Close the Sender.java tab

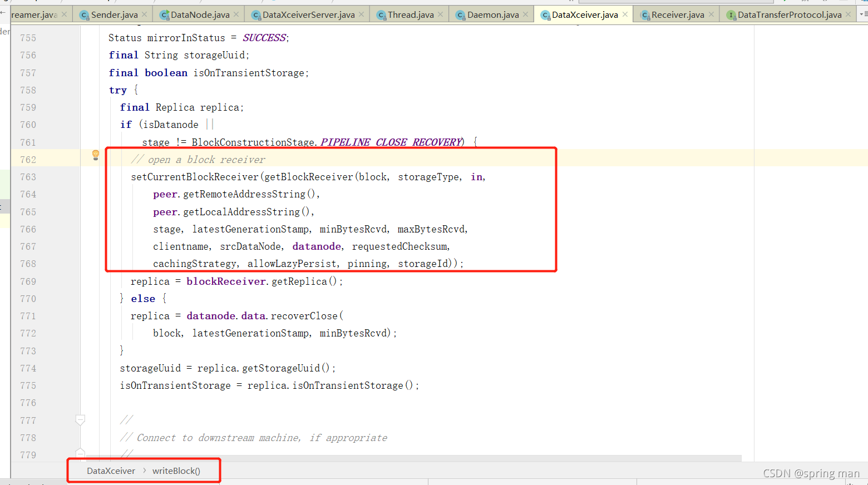click(145, 14)
